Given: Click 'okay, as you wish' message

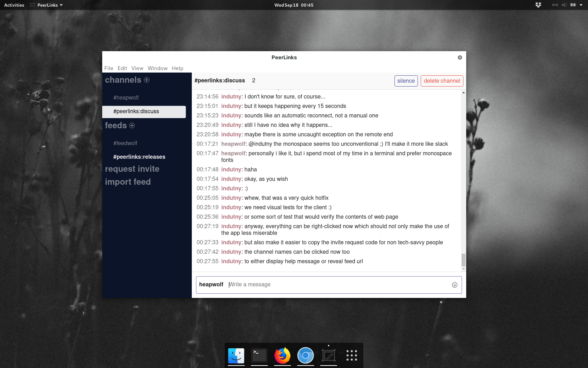Looking at the screenshot, I should pos(266,179).
